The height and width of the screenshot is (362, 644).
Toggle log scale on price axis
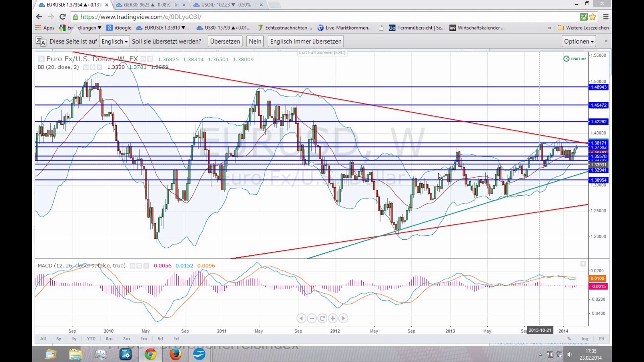coord(585,339)
